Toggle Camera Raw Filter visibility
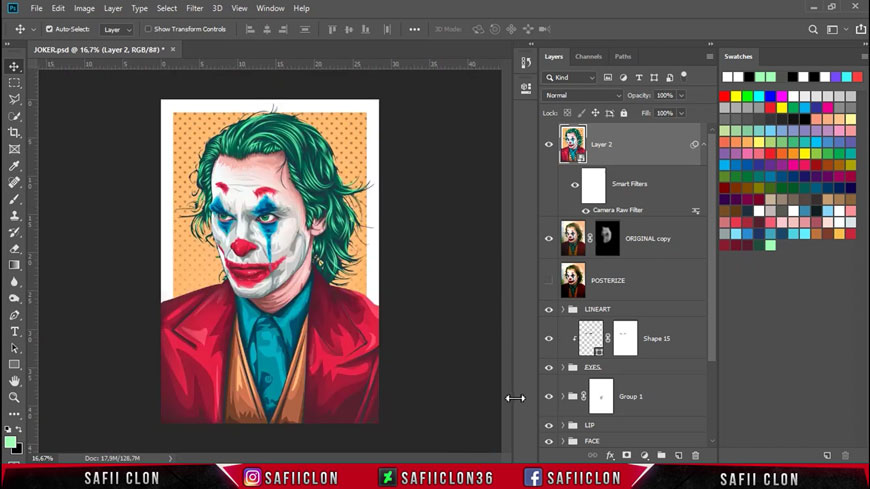The image size is (870, 489). [x=585, y=210]
